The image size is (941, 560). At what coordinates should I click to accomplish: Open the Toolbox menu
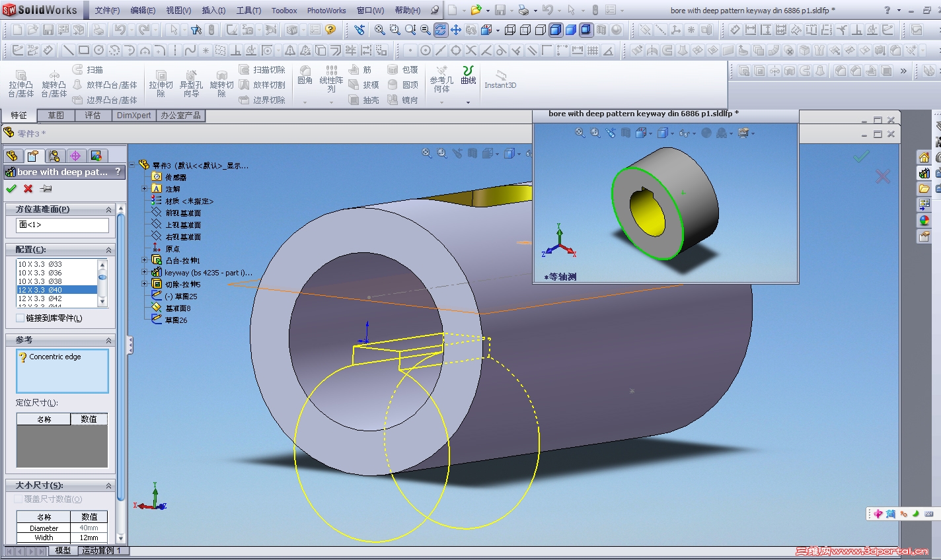point(284,11)
